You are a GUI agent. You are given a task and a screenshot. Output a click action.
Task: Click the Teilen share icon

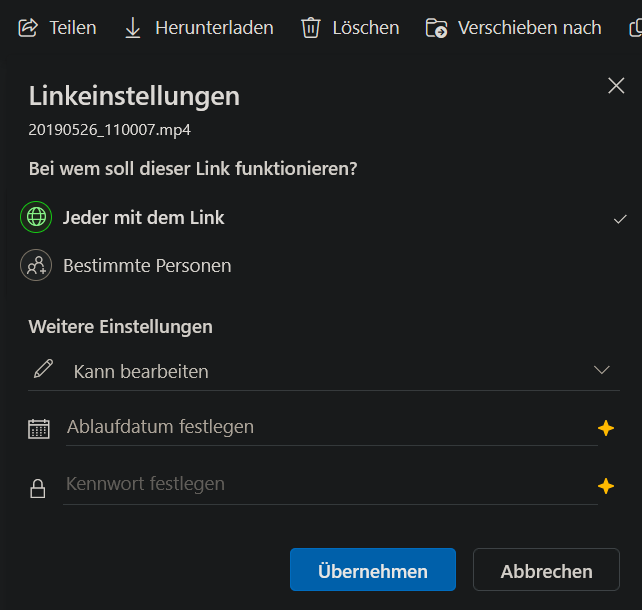point(28,28)
